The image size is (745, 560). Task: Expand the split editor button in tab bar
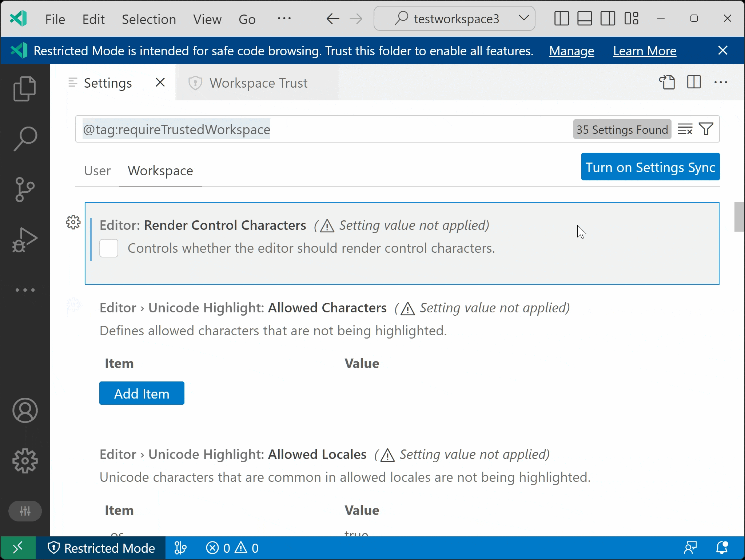(x=694, y=82)
